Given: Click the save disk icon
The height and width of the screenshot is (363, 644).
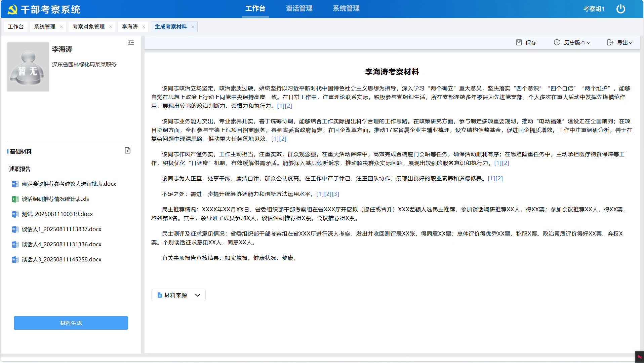Looking at the screenshot, I should [519, 42].
